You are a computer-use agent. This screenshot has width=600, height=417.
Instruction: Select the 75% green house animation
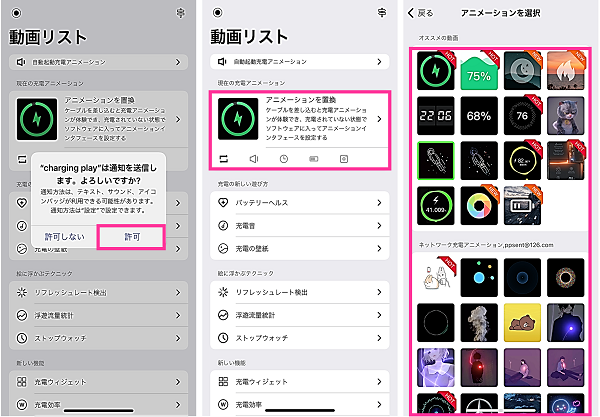coord(479,71)
